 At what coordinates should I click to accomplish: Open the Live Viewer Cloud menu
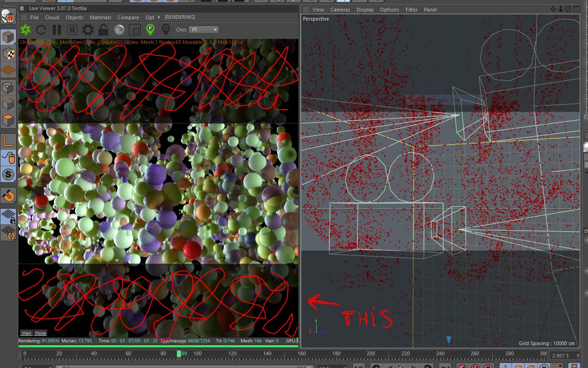click(x=52, y=17)
